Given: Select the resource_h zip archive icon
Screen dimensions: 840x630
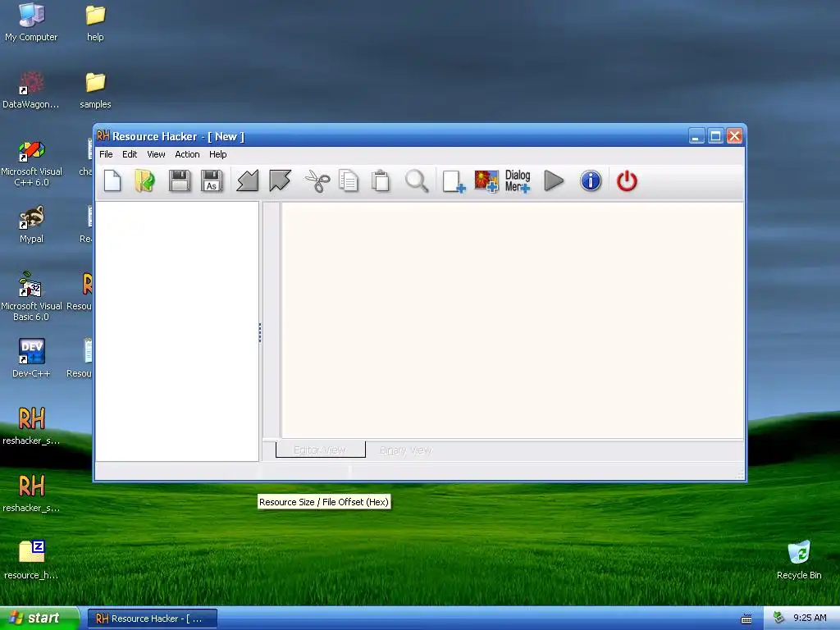Looking at the screenshot, I should [x=31, y=559].
